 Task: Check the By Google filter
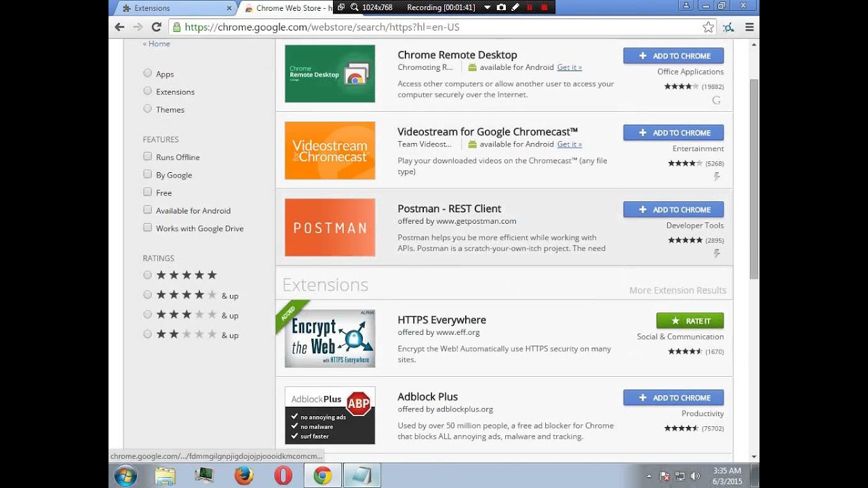click(x=147, y=174)
